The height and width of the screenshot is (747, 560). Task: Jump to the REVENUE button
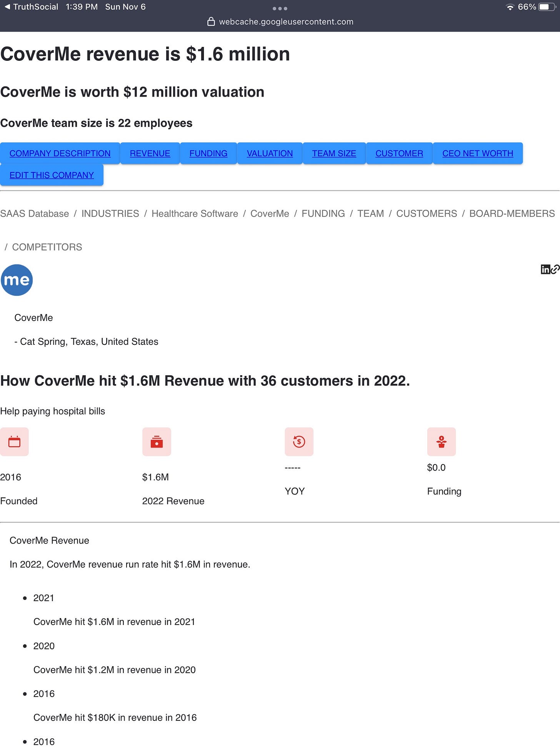150,153
